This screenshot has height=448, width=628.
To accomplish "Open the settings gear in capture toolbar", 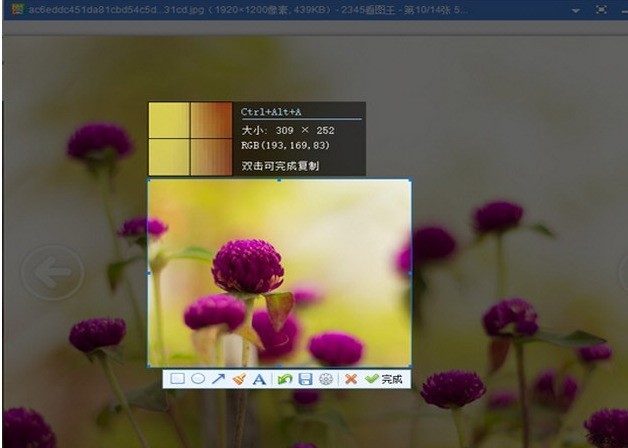I will [x=325, y=380].
